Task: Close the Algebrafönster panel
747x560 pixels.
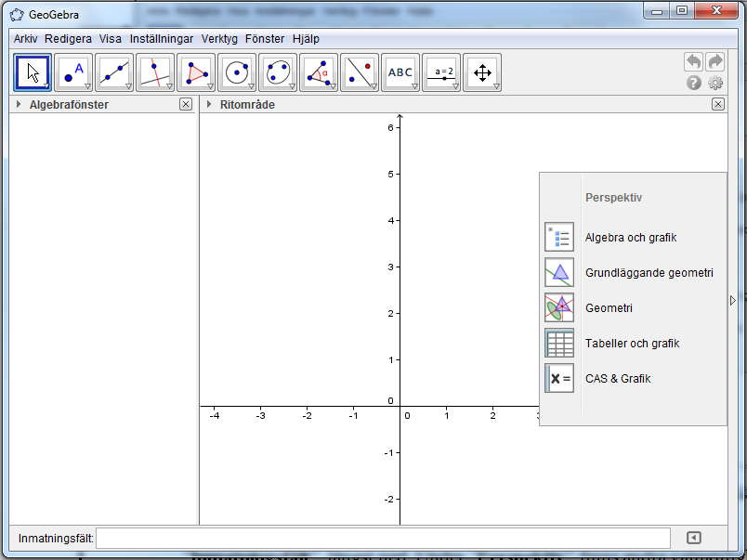Action: 186,104
